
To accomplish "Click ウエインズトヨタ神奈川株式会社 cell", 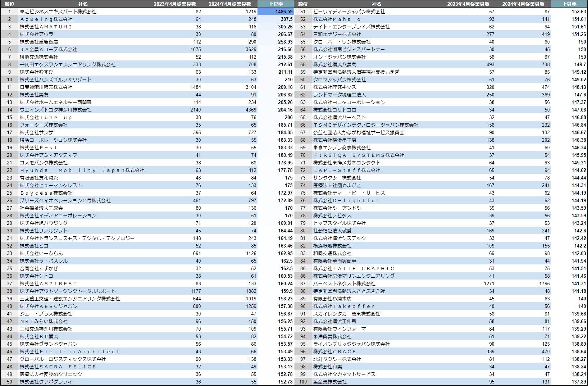I will [x=56, y=110].
